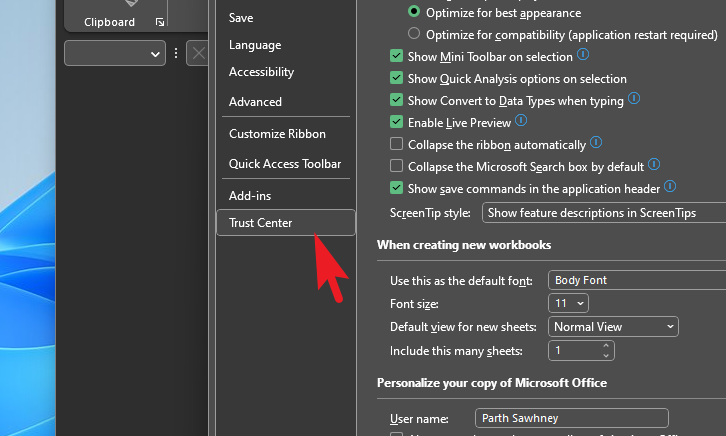Click the info icon beside Convert to Data Types
The height and width of the screenshot is (436, 726).
pyautogui.click(x=634, y=99)
